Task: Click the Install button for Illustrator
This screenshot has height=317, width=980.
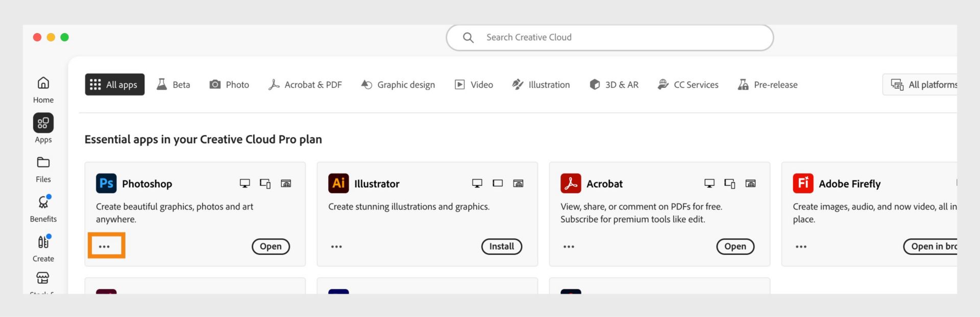Action: pos(502,247)
